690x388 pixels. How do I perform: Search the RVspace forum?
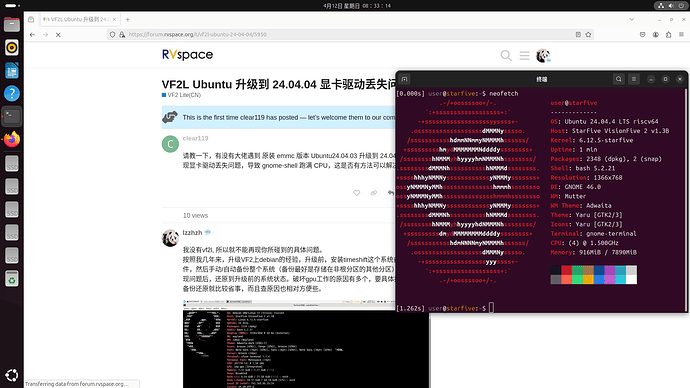506,55
